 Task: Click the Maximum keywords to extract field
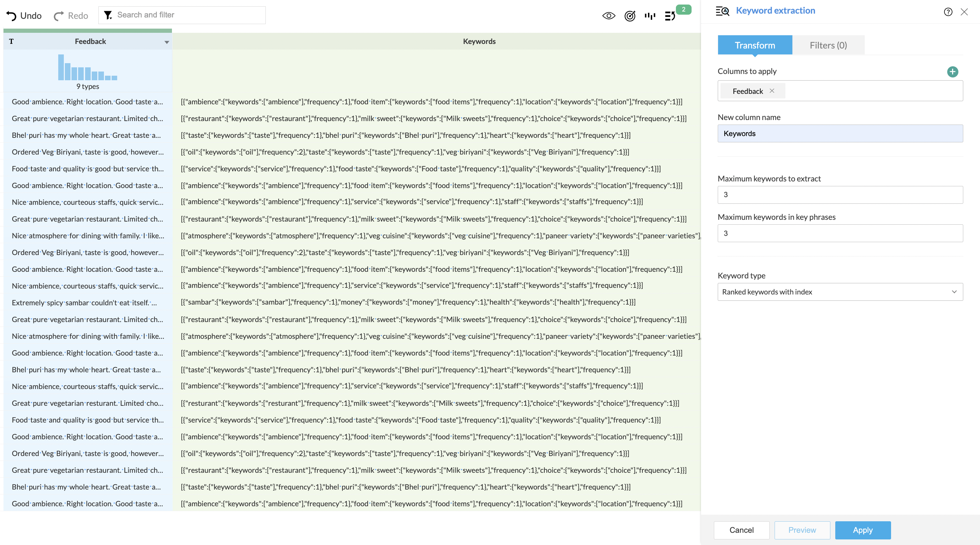point(840,195)
